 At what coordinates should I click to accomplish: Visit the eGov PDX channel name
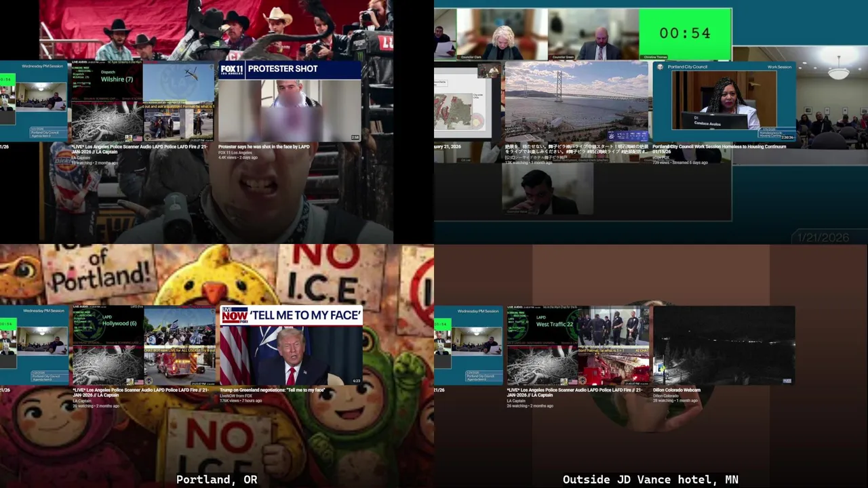pos(661,157)
